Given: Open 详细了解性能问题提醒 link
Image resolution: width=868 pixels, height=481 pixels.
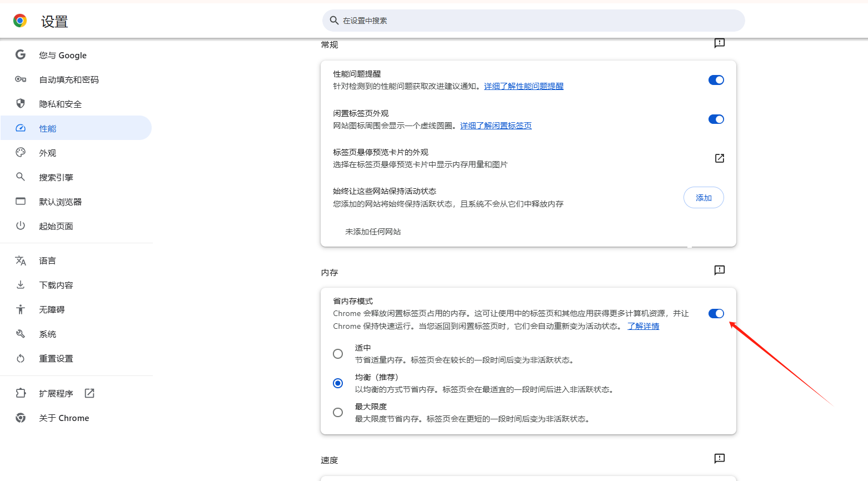Looking at the screenshot, I should click(x=523, y=86).
